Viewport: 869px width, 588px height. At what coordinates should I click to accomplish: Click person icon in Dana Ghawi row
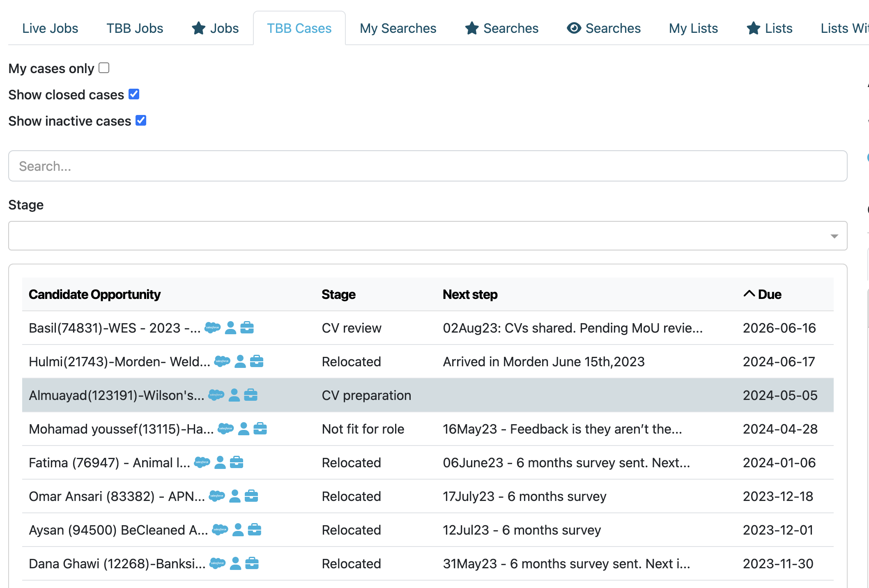click(x=235, y=563)
